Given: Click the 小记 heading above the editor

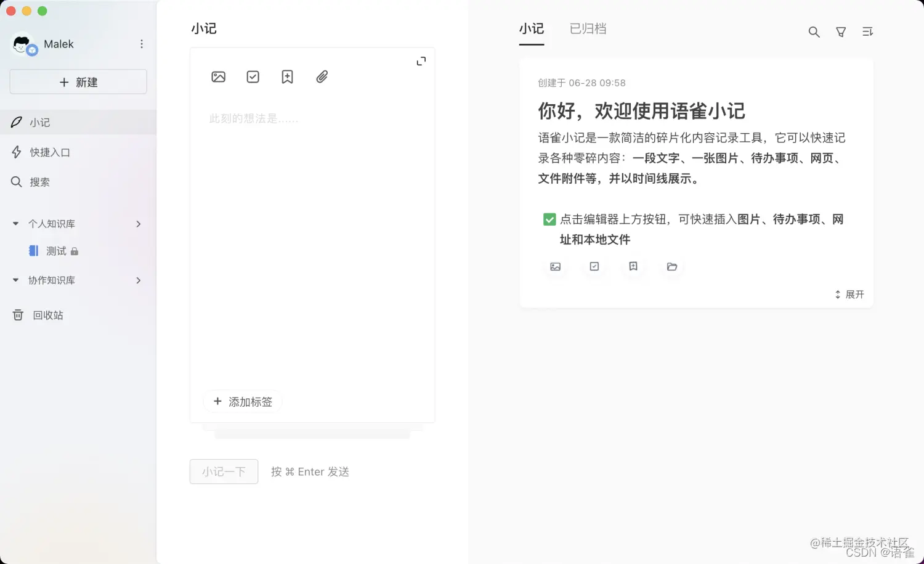Looking at the screenshot, I should 204,28.
